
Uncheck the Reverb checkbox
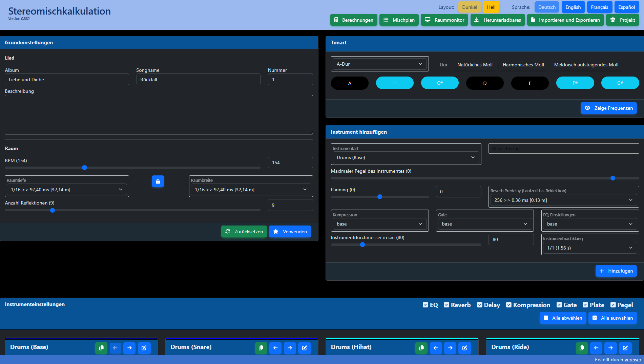(446, 305)
